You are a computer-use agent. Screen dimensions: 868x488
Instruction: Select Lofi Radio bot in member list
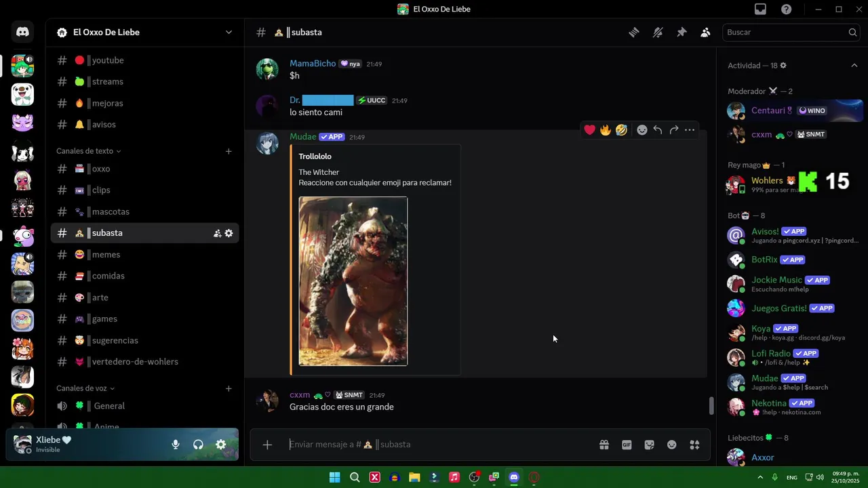[793, 357]
